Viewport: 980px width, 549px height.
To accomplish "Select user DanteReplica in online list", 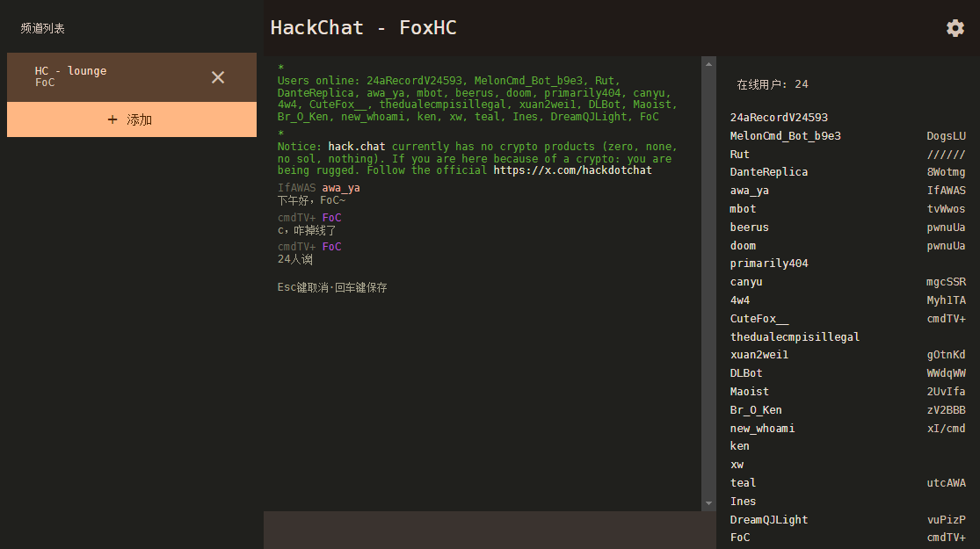I will pyautogui.click(x=769, y=172).
